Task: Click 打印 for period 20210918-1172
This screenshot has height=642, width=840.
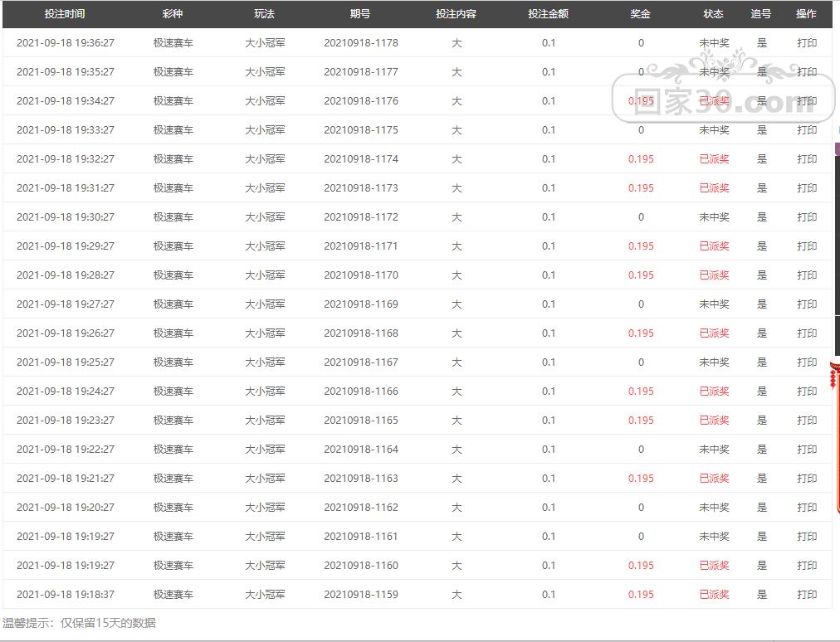Action: coord(807,216)
